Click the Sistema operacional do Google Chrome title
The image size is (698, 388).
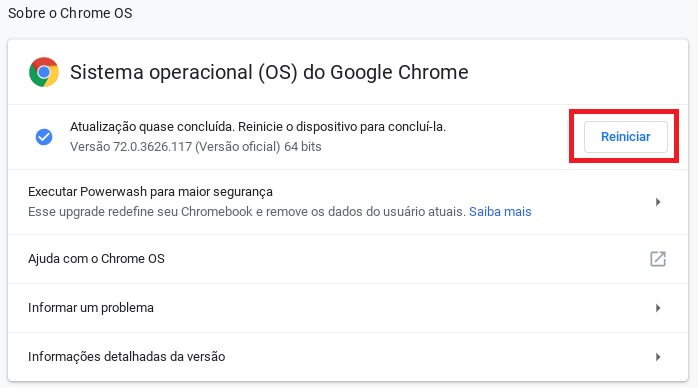click(269, 72)
